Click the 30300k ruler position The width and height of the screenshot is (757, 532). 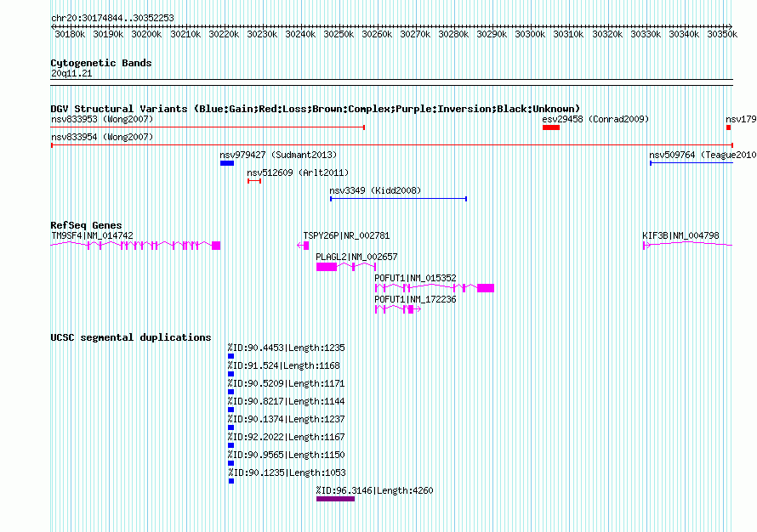(x=530, y=34)
